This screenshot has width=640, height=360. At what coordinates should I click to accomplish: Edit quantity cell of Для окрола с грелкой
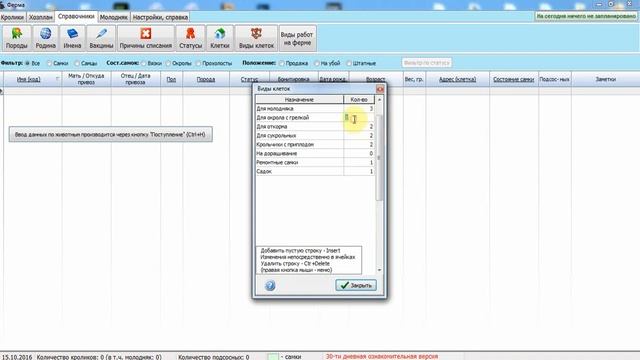click(359, 118)
